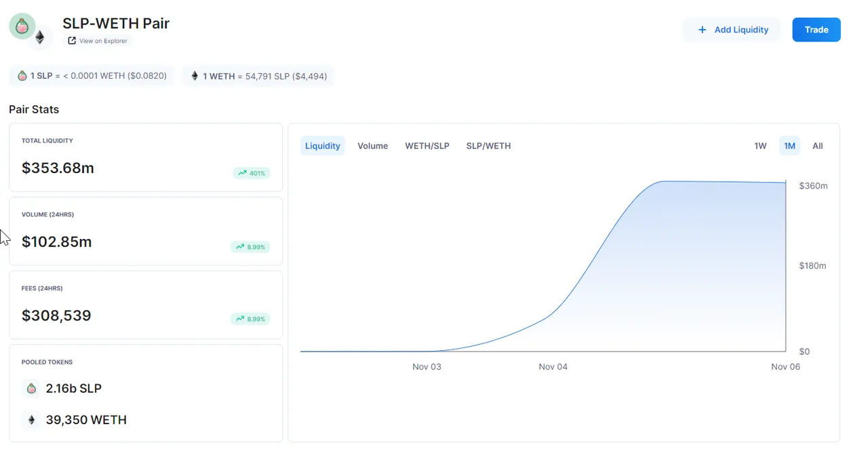This screenshot has width=868, height=452.
Task: Click the TOTAL LIQUIDITY label
Action: click(47, 141)
